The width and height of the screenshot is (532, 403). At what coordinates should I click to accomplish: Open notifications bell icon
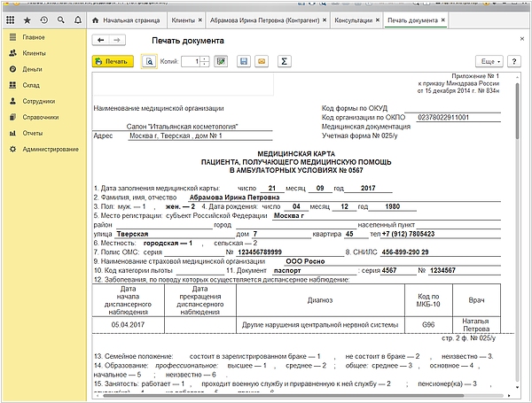(78, 20)
